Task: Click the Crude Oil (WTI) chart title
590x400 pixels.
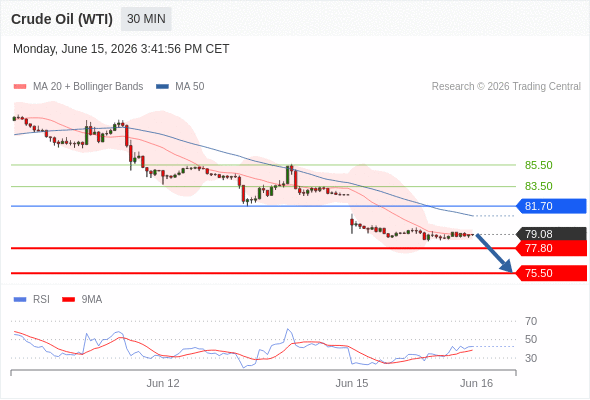Action: [62, 19]
